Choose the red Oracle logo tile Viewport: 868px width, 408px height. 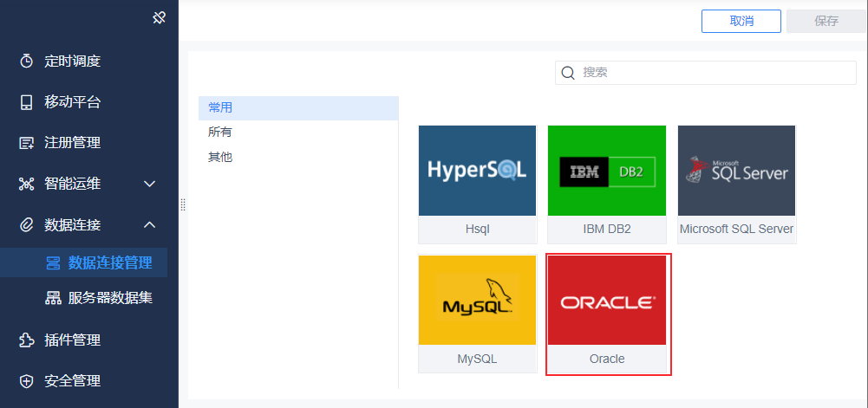[607, 301]
